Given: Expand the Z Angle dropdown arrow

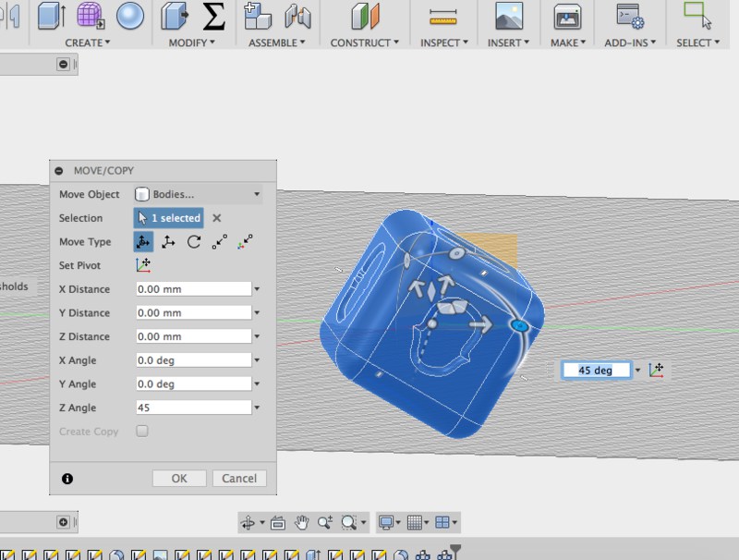Looking at the screenshot, I should [257, 408].
